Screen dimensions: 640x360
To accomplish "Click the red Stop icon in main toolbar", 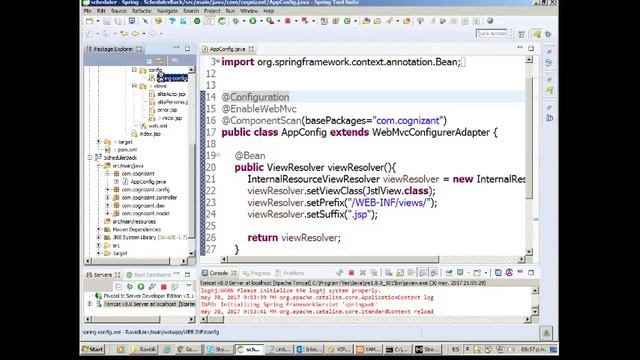I will click(x=288, y=21).
